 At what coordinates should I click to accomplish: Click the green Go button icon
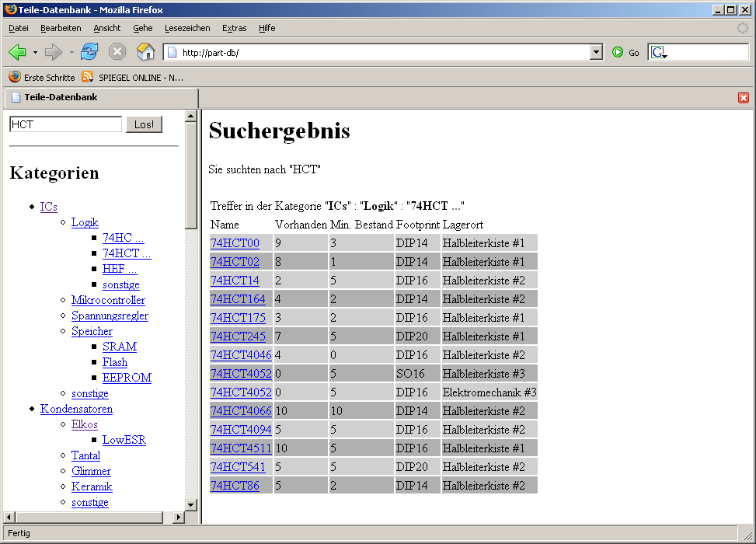[618, 52]
